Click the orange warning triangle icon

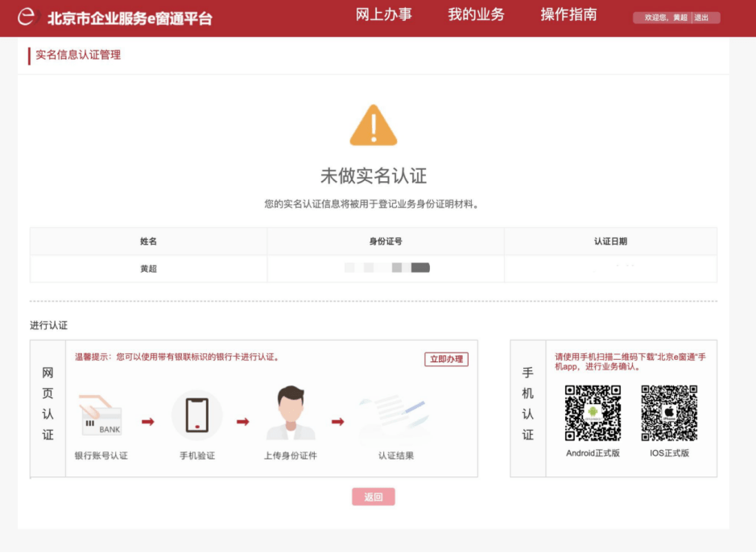click(374, 125)
